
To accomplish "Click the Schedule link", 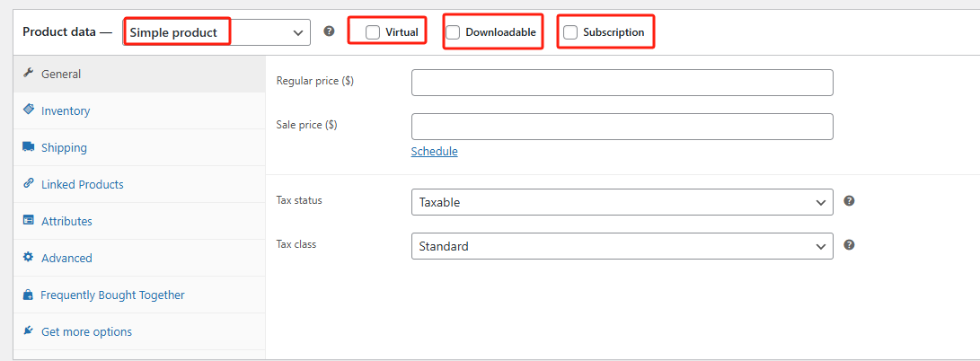I will coord(434,151).
